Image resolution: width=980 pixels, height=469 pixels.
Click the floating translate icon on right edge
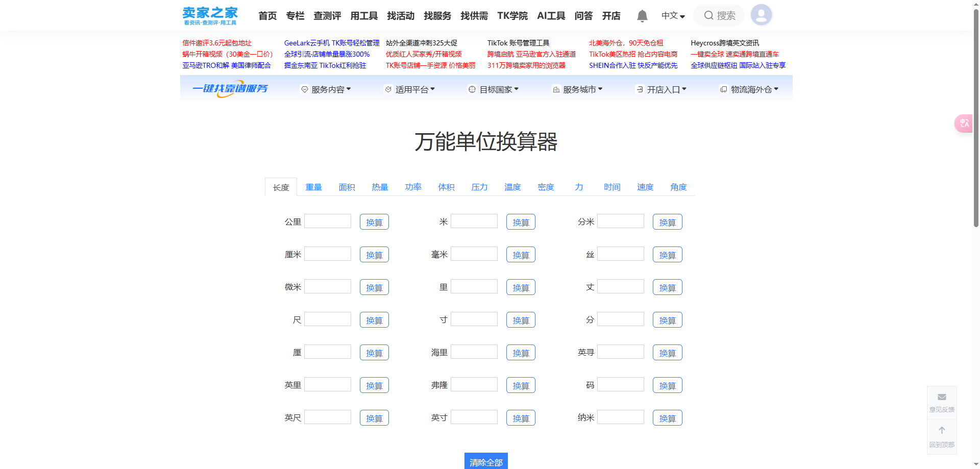pyautogui.click(x=964, y=123)
